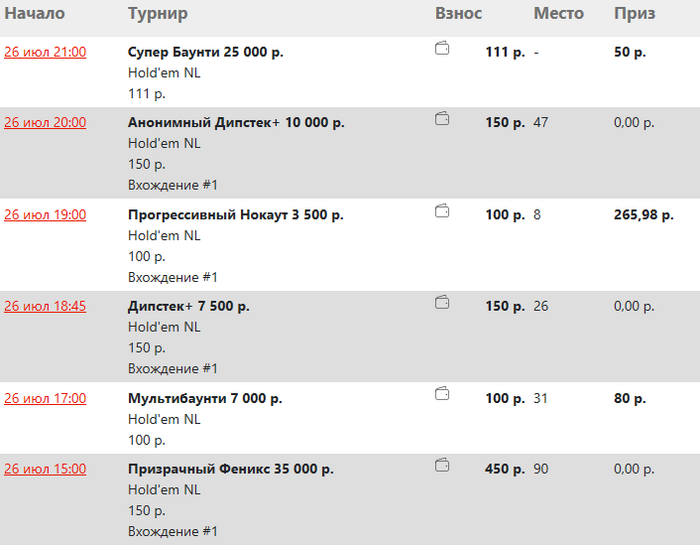700x545 pixels.
Task: Click wallet icon in Призрачный Феникс row
Action: (442, 465)
